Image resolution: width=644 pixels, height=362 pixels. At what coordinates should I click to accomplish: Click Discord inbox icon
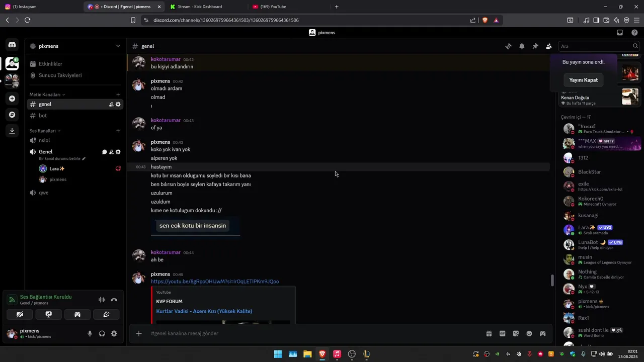click(x=620, y=33)
